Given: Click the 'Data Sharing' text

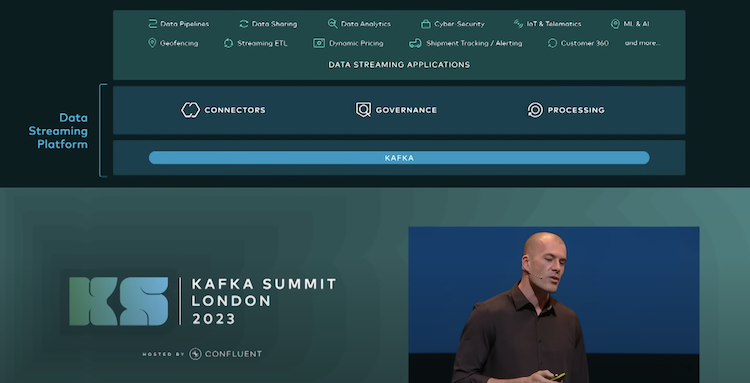Looking at the screenshot, I should pyautogui.click(x=275, y=24).
